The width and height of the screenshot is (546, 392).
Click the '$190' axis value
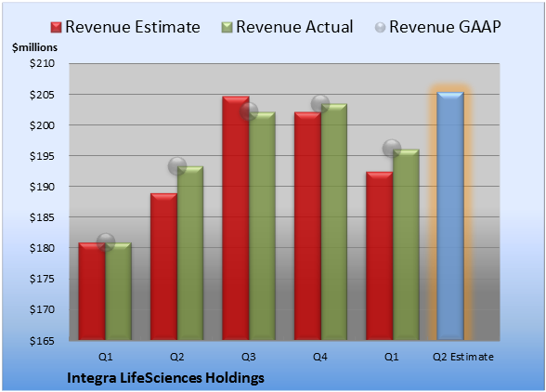tap(42, 187)
